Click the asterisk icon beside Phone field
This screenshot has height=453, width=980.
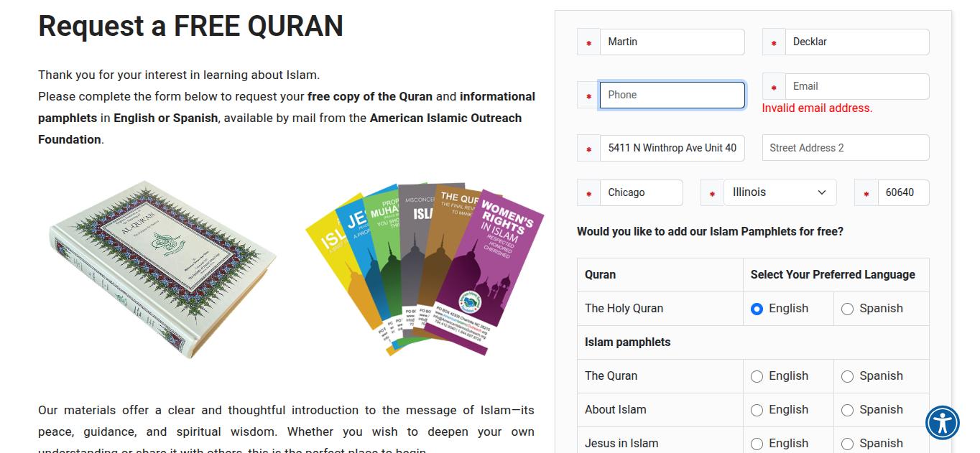point(588,95)
